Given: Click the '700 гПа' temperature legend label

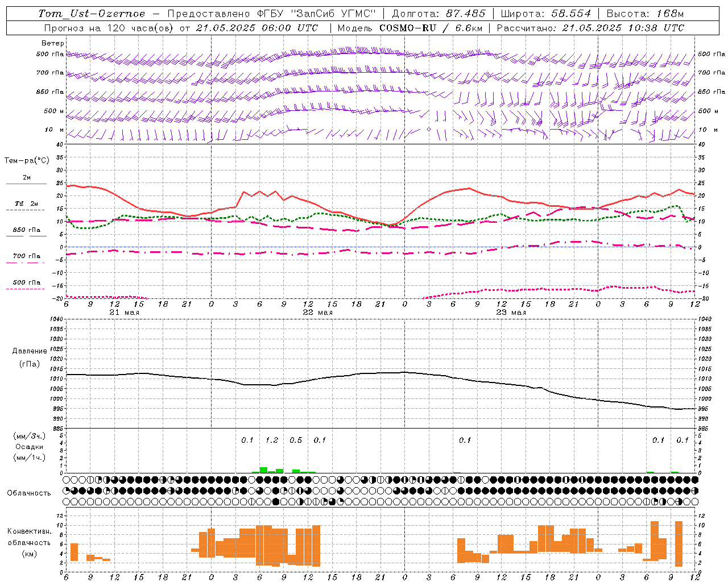Looking at the screenshot, I should [x=27, y=256].
